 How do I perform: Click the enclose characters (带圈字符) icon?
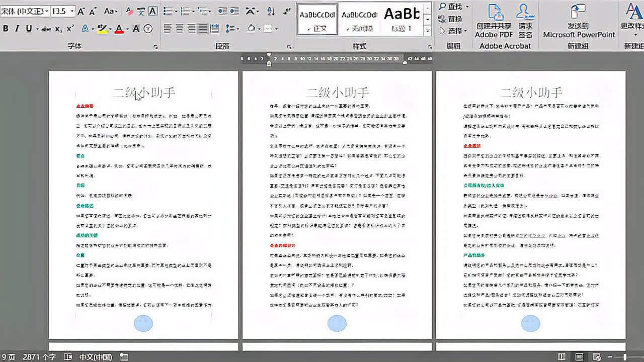pyautogui.click(x=147, y=30)
